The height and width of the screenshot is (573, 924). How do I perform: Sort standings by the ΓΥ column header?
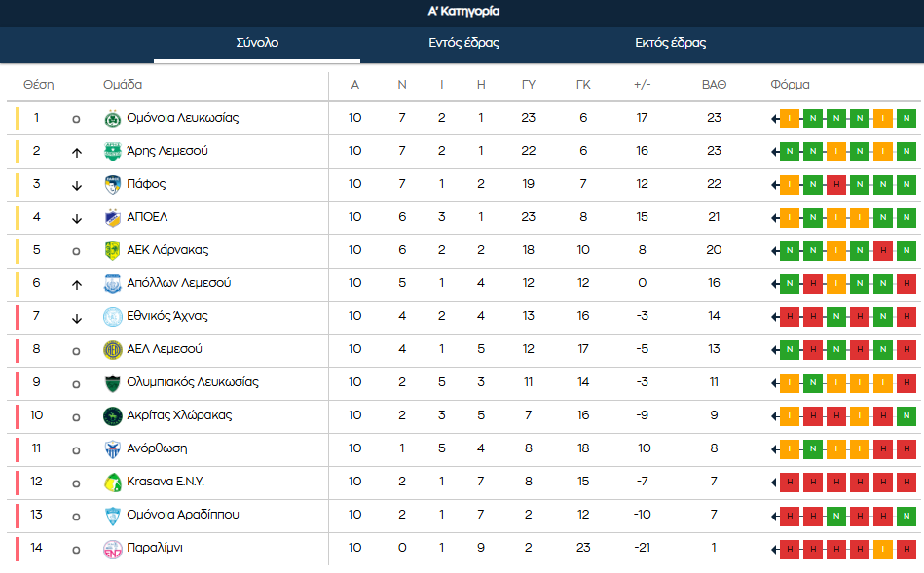[528, 85]
